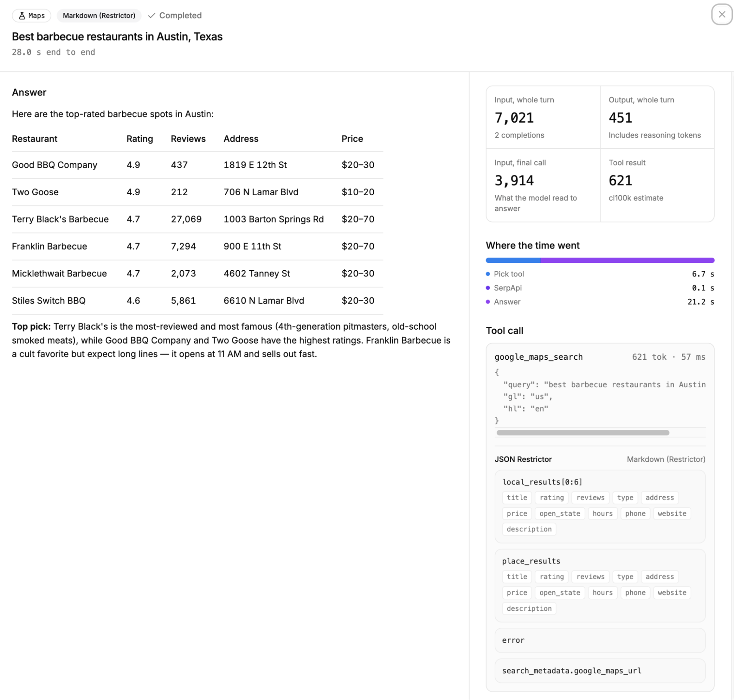
Task: Click the blue Pick tool segment of time bar
Action: 513,260
